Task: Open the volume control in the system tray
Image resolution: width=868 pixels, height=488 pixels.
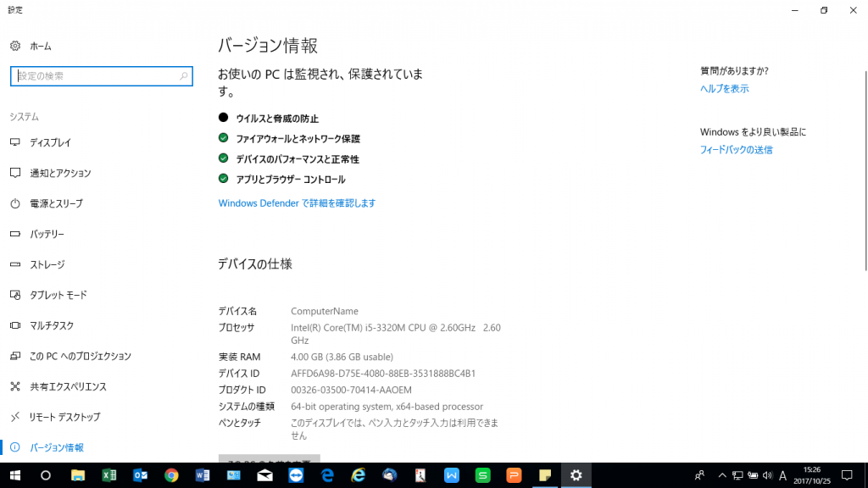Action: 767,475
